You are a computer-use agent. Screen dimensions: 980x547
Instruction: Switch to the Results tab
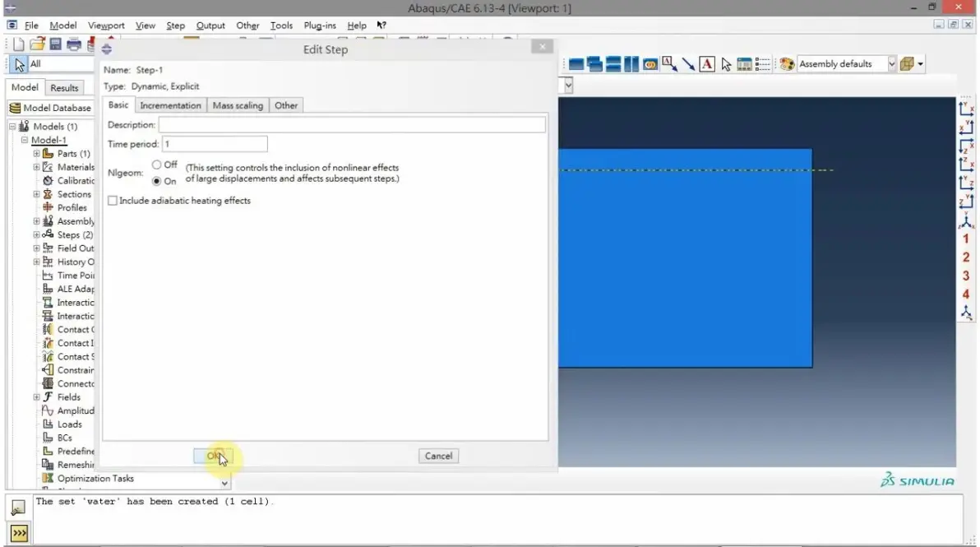(64, 88)
